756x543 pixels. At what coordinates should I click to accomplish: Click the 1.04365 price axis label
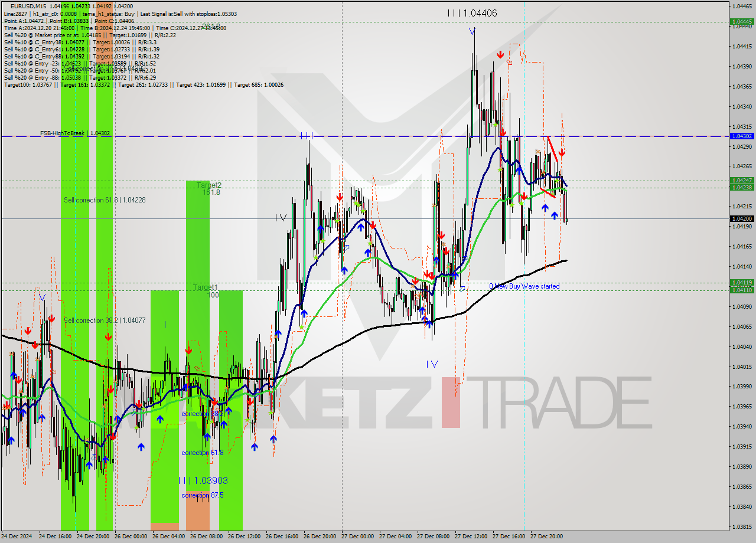[x=742, y=86]
